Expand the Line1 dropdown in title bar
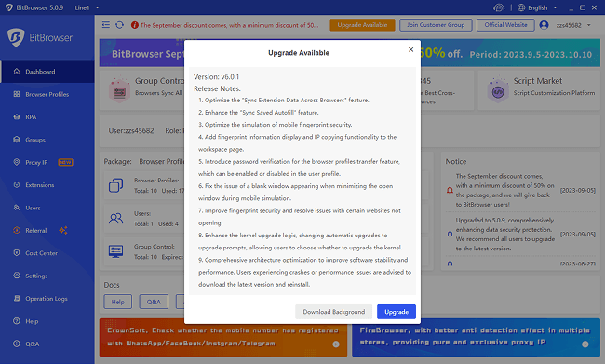The height and width of the screenshot is (364, 605). click(x=87, y=7)
